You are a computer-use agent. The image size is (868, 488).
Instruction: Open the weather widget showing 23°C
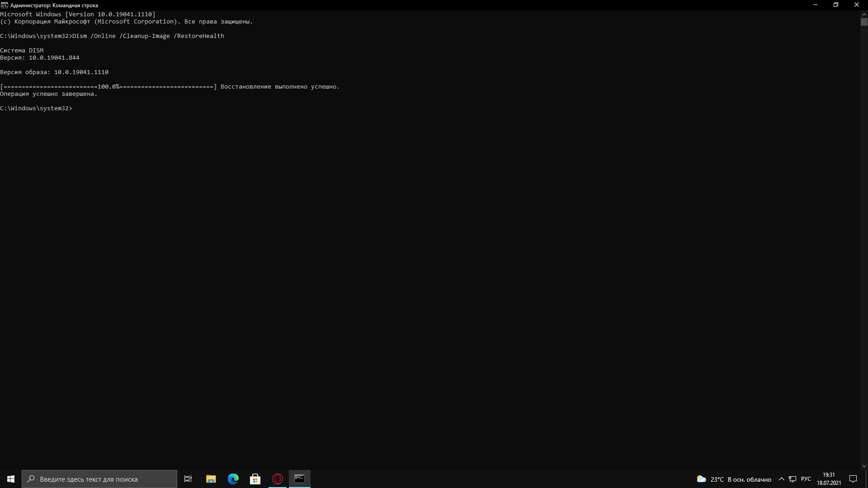click(x=734, y=479)
